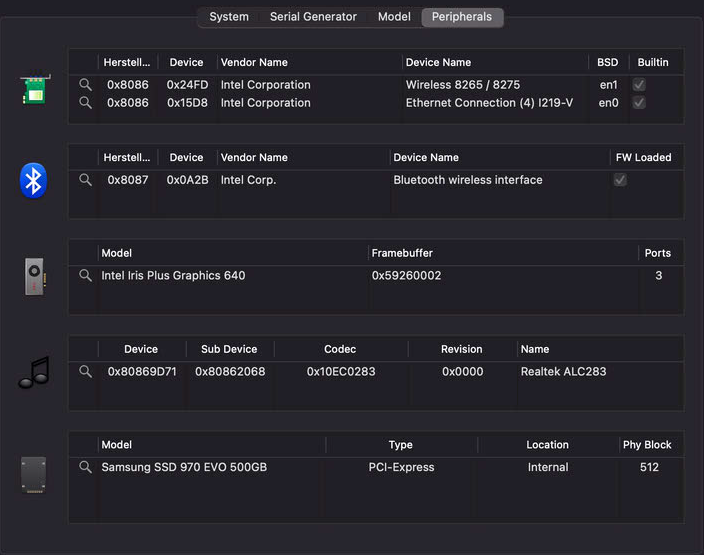Image resolution: width=704 pixels, height=555 pixels.
Task: Click the graphics card icon
Action: pos(34,276)
